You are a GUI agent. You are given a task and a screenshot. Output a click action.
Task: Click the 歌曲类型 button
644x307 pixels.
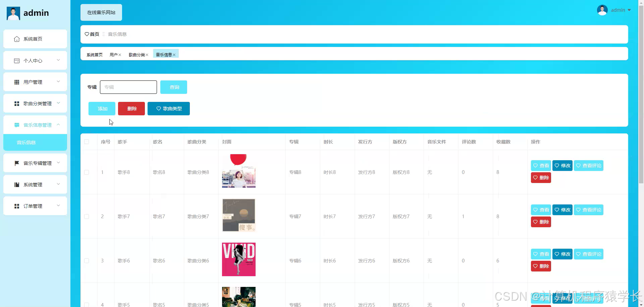tap(169, 109)
